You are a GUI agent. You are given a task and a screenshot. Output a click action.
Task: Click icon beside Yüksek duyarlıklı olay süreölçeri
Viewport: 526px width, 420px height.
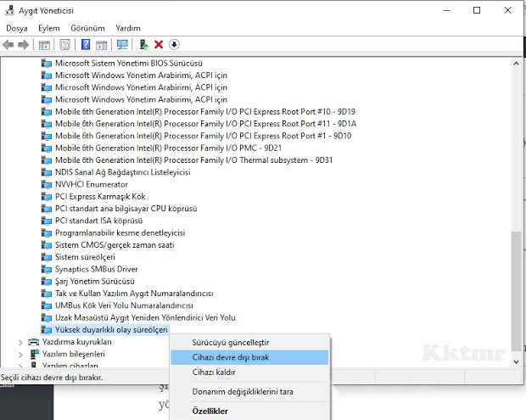[47, 330]
